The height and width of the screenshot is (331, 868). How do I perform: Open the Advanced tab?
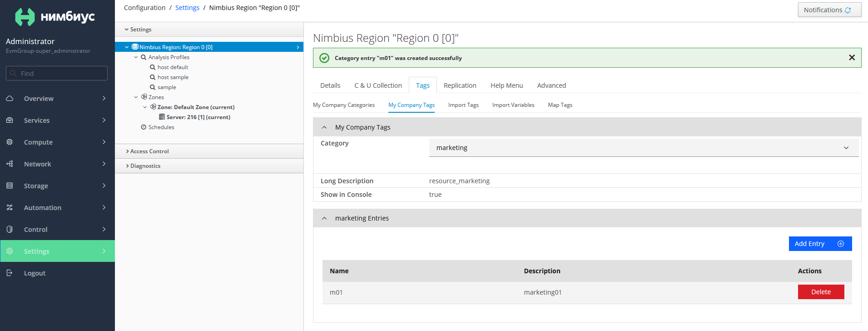coord(551,85)
